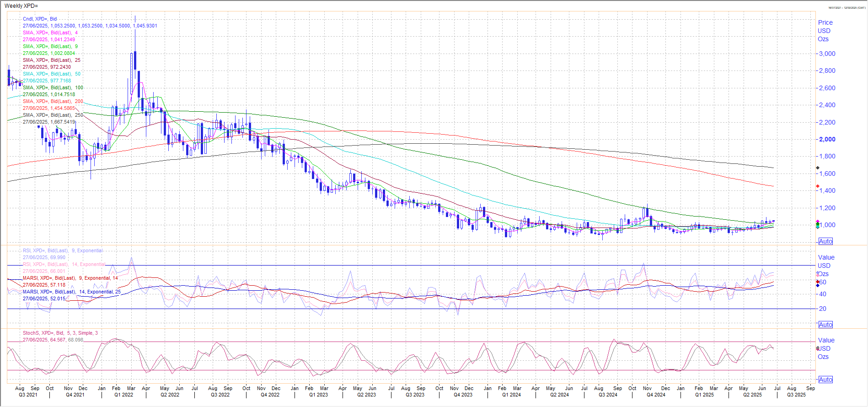The height and width of the screenshot is (407, 868).
Task: Click the Q4 2022 label on the time axis
Action: click(x=270, y=395)
